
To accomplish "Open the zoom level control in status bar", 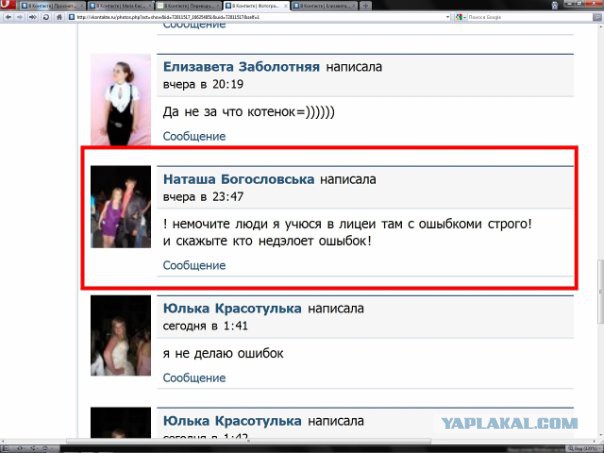I will point(582,449).
